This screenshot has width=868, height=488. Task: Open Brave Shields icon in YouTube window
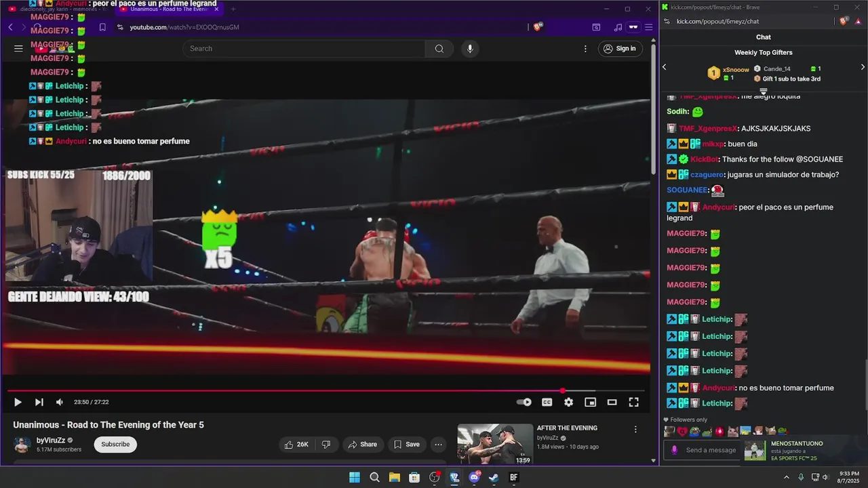coord(538,27)
